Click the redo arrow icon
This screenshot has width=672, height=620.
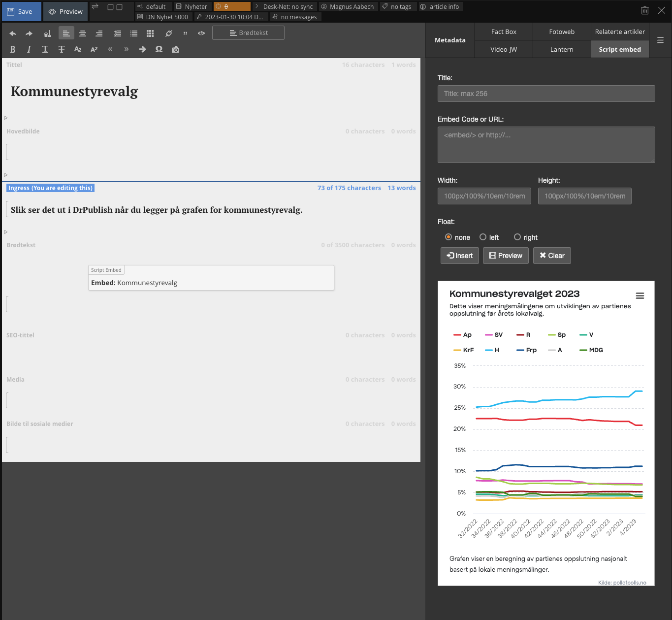(x=29, y=33)
